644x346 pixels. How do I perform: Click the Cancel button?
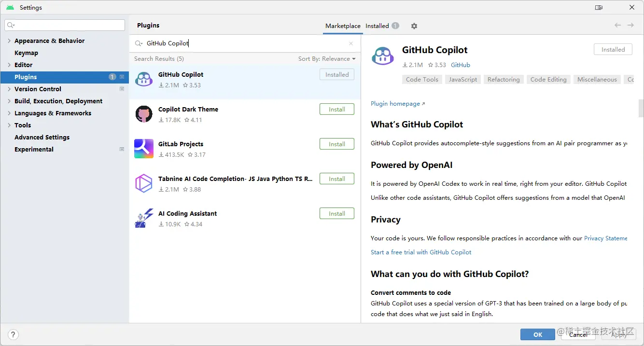578,334
